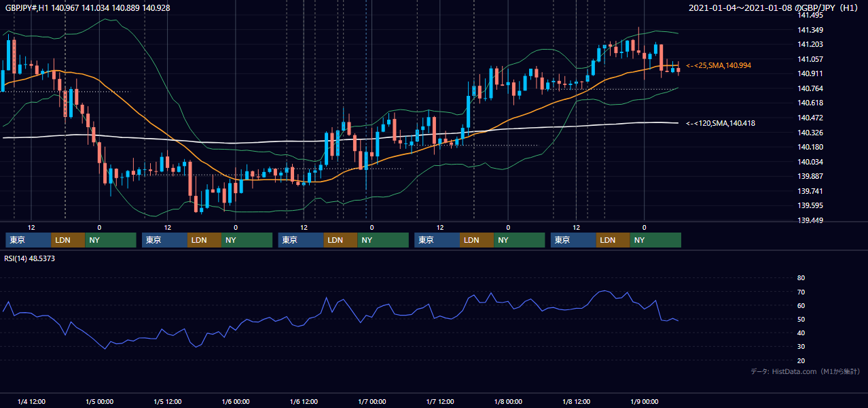
Task: Click the 1/6 12:00 time axis marker
Action: point(304,402)
